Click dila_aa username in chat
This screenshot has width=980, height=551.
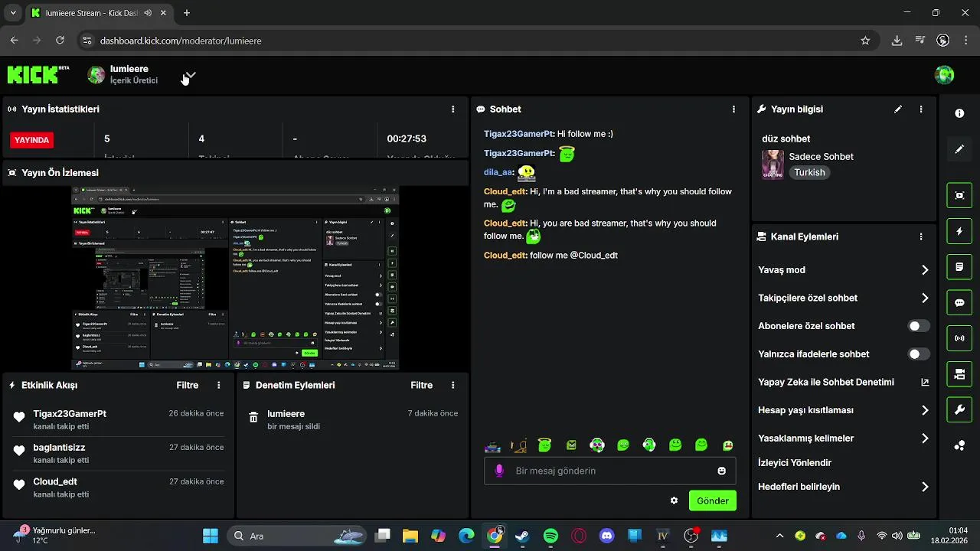point(498,173)
